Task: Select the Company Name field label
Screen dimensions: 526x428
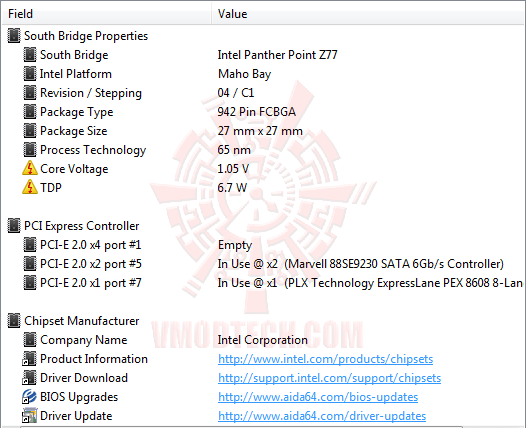Action: coord(84,340)
